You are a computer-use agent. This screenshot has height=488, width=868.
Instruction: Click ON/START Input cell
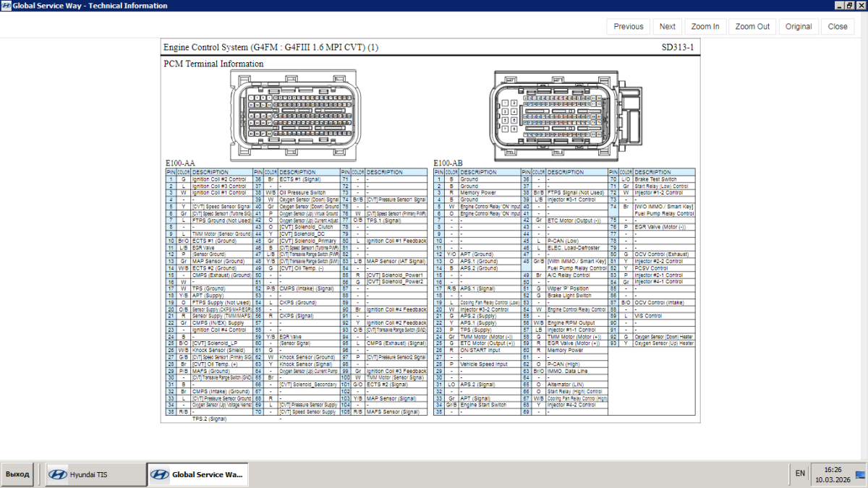pyautogui.click(x=490, y=351)
